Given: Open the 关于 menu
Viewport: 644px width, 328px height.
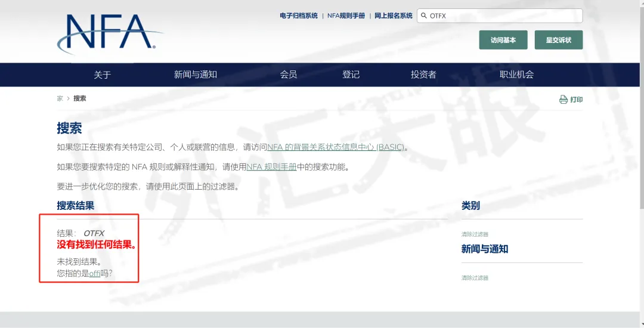Looking at the screenshot, I should point(103,75).
